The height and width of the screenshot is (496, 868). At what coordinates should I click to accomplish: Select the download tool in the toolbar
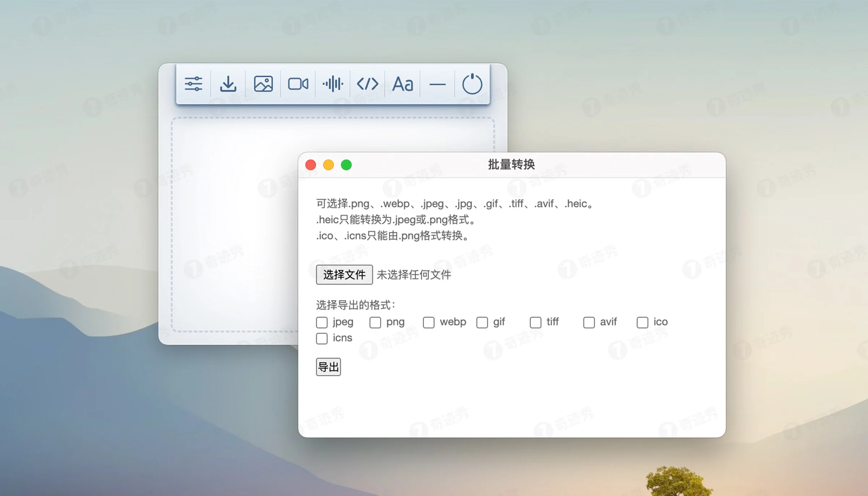[228, 84]
